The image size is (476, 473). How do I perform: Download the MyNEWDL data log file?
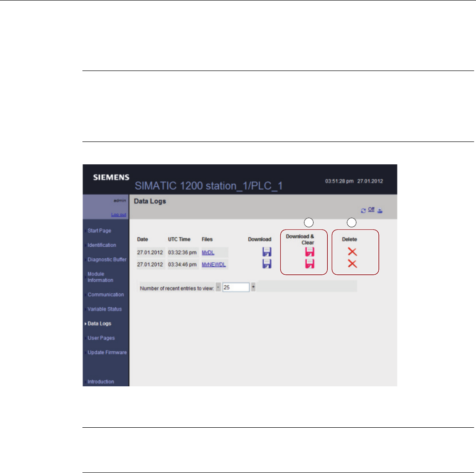[x=267, y=264]
